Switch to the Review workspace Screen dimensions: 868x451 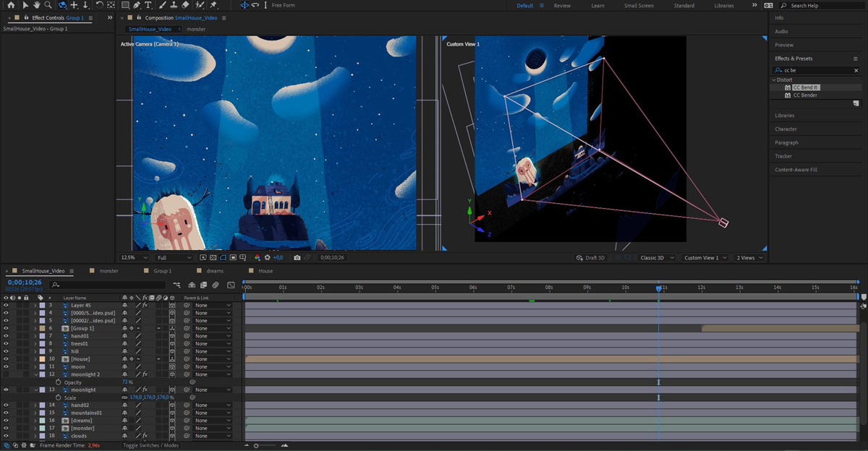[x=562, y=6]
